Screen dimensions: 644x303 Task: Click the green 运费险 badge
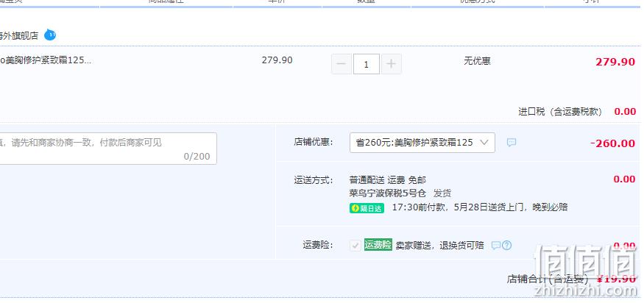click(378, 245)
